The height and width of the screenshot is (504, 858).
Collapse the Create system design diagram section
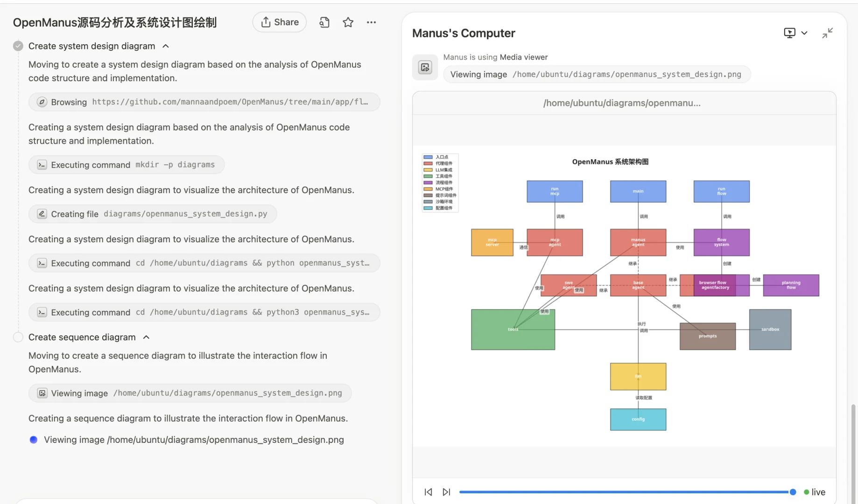[166, 46]
